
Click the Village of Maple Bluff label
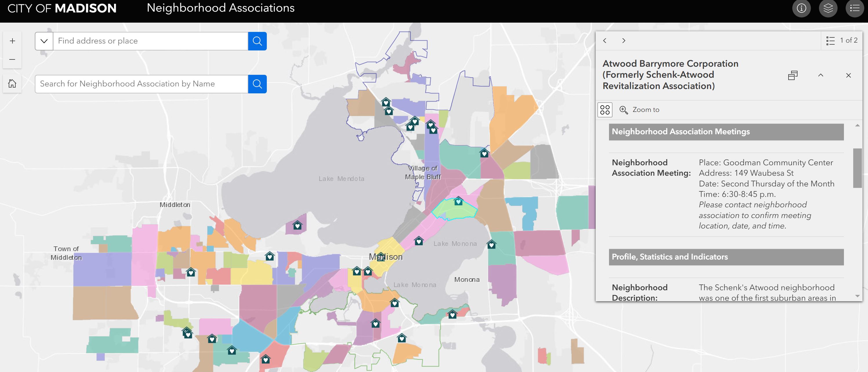point(423,173)
